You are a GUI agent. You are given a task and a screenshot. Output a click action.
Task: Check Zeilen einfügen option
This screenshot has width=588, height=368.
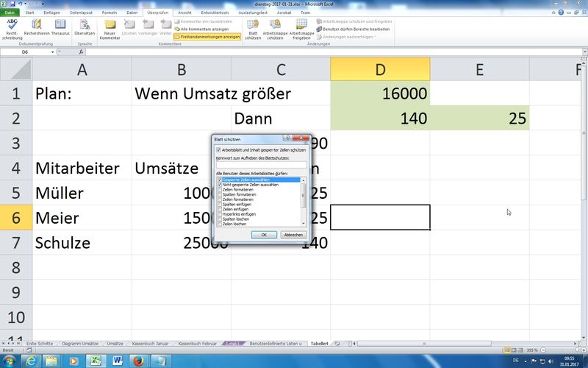pyautogui.click(x=219, y=209)
